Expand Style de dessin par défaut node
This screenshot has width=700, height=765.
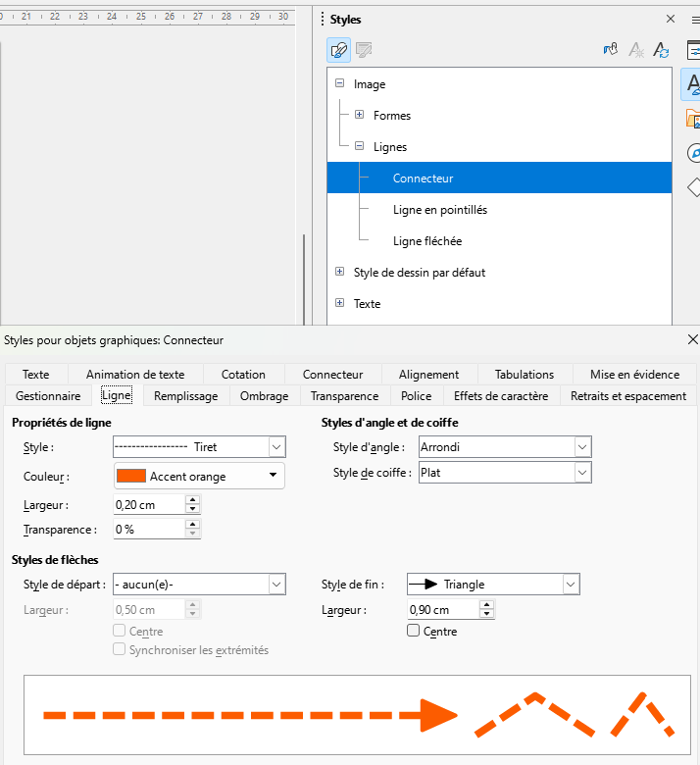(340, 272)
